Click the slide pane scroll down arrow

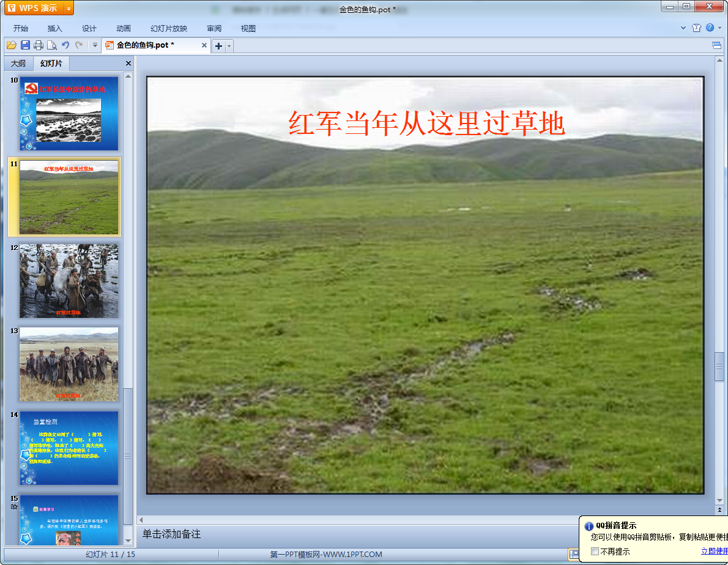pos(128,541)
